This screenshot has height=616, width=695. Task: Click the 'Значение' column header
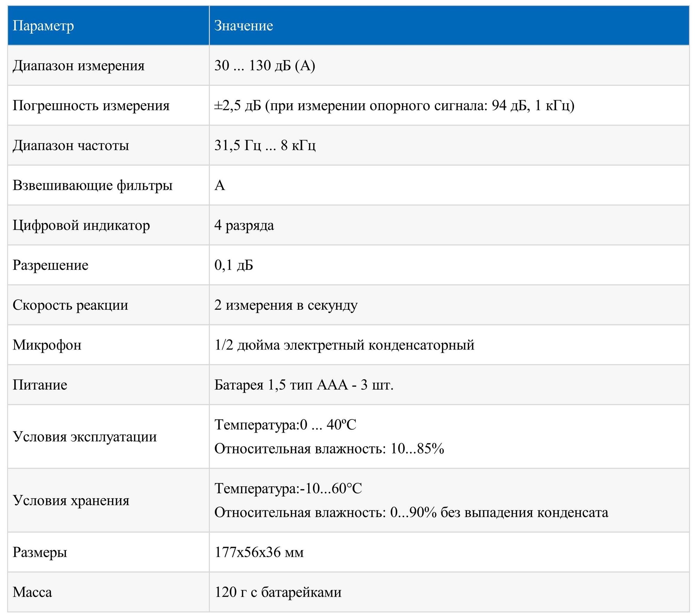coord(243,26)
